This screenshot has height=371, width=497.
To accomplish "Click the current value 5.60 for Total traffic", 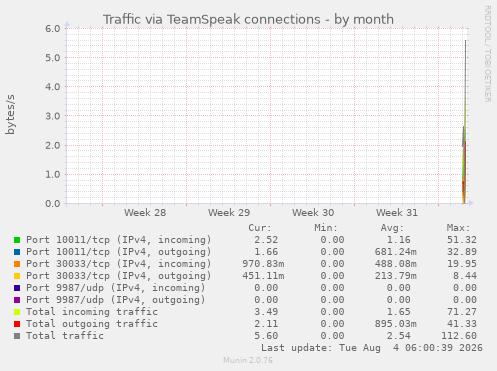I will pos(266,336).
